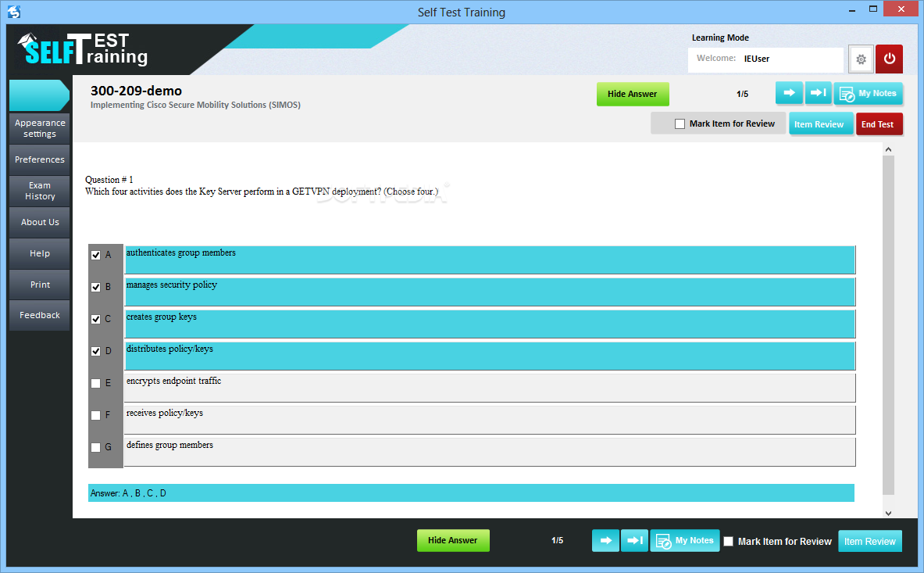Go to next question with bottom arrow icon
The height and width of the screenshot is (573, 924).
coord(606,540)
